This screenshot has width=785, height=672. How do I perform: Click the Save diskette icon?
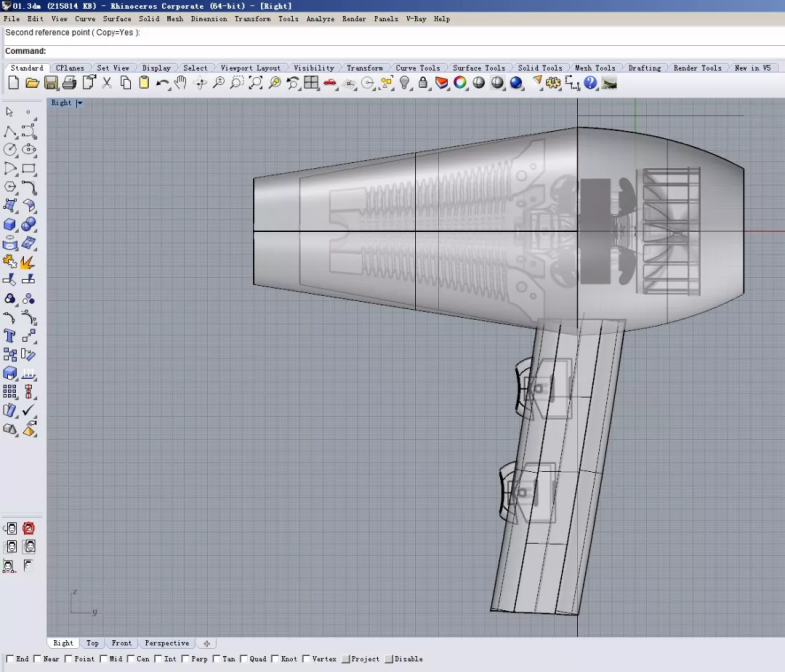[x=51, y=83]
